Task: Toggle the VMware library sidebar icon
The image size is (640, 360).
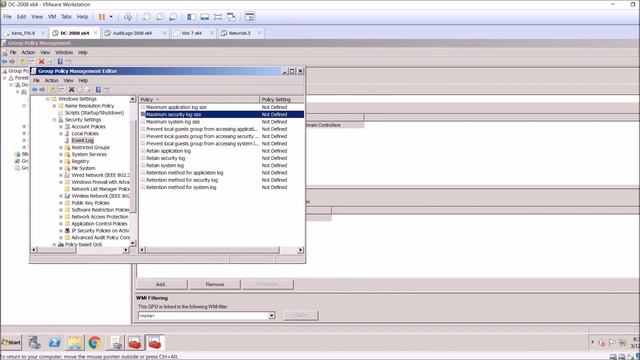Action: (191, 17)
